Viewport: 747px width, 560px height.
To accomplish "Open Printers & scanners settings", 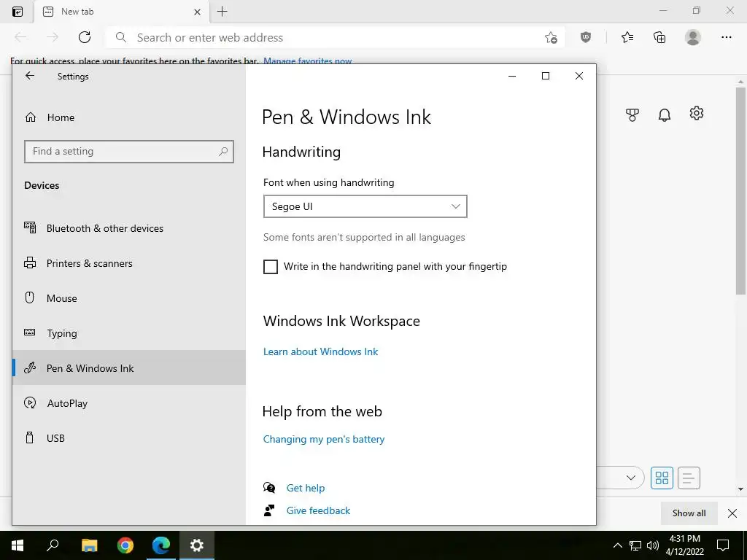I will (128, 263).
